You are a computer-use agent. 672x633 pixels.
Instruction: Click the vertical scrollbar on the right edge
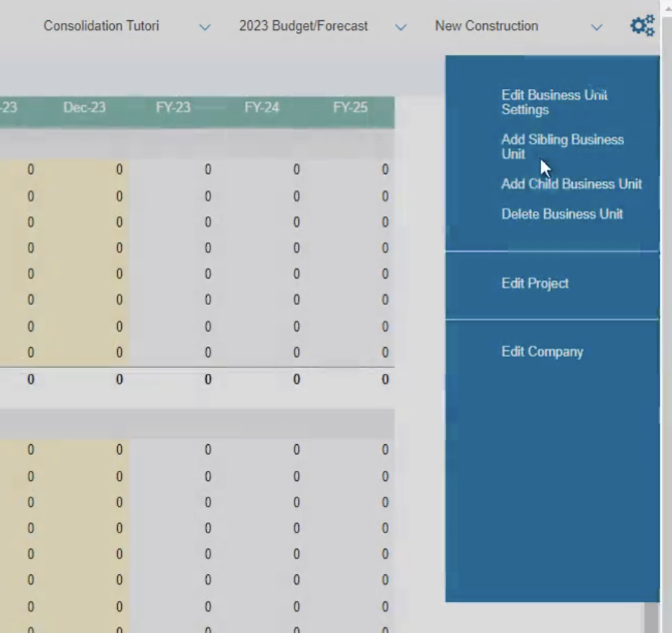(651, 616)
